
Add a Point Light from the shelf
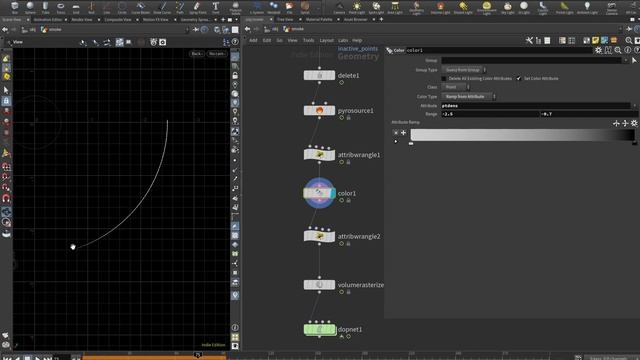point(357,7)
